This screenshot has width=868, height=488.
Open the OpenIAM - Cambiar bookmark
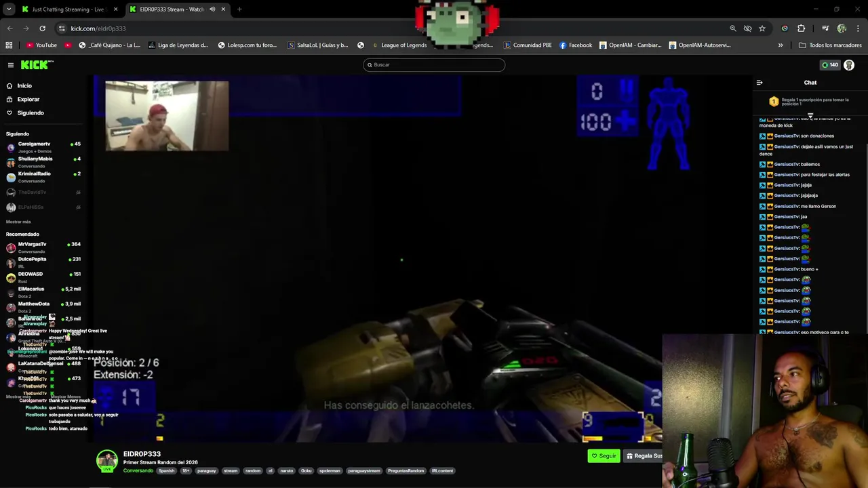click(631, 45)
